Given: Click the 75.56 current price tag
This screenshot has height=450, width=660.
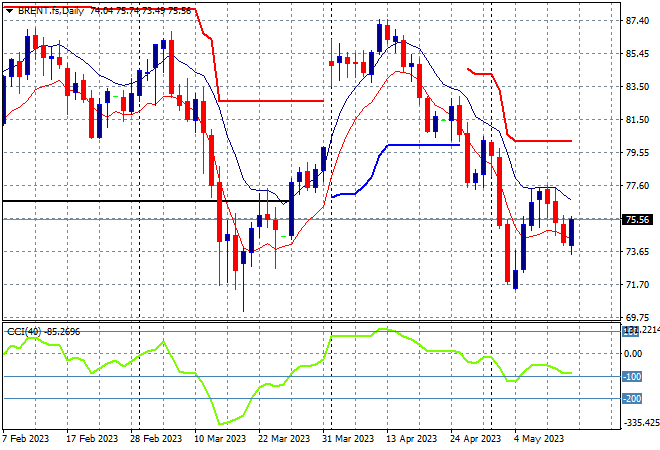Looking at the screenshot, I should [x=637, y=220].
